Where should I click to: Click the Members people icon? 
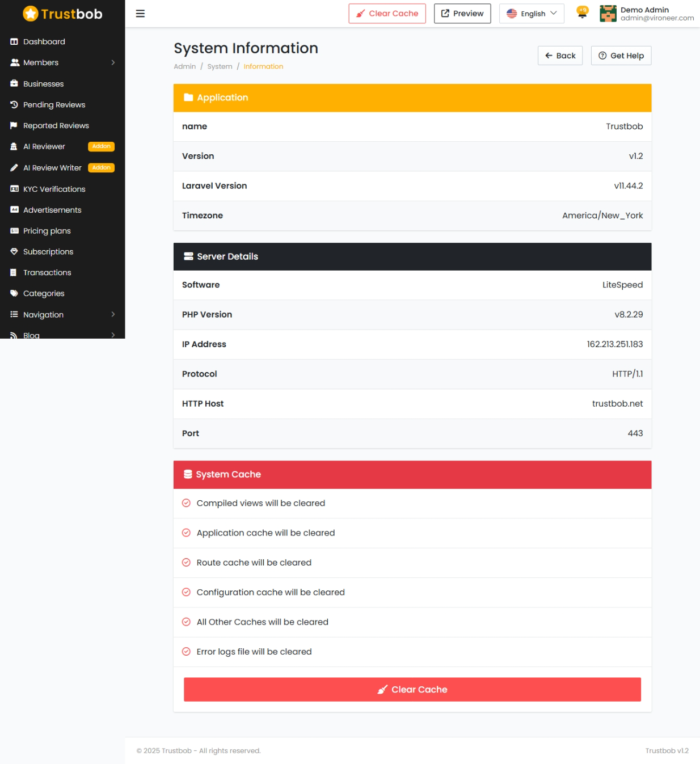[15, 62]
